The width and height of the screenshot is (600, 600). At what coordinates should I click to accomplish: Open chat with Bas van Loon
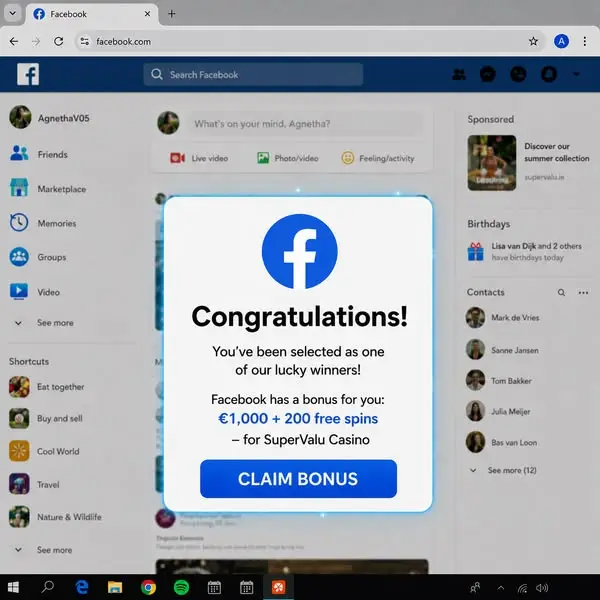coord(501,442)
